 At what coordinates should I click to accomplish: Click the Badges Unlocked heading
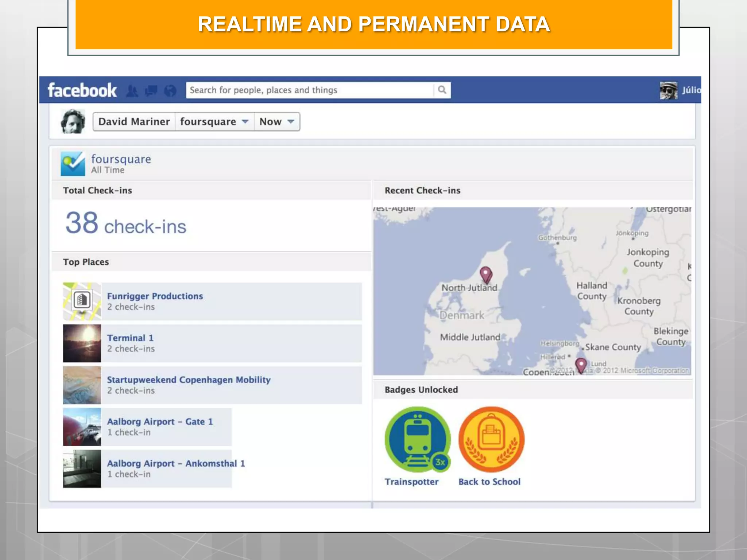click(421, 389)
